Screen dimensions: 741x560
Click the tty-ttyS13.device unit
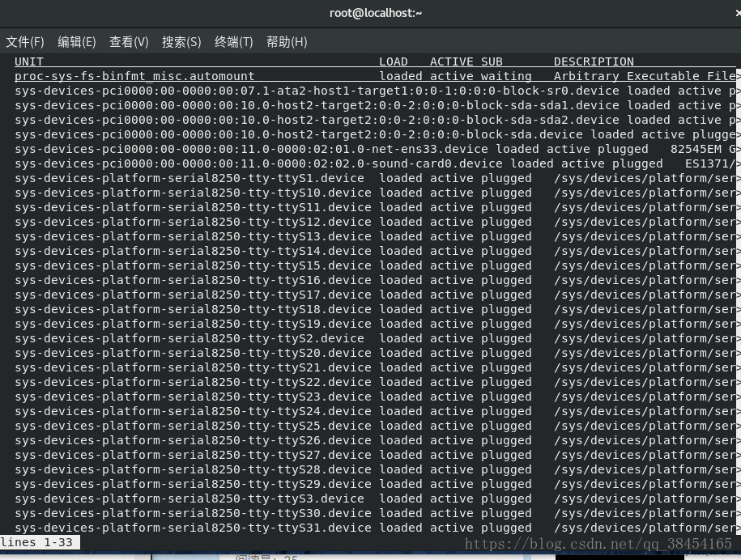point(193,236)
